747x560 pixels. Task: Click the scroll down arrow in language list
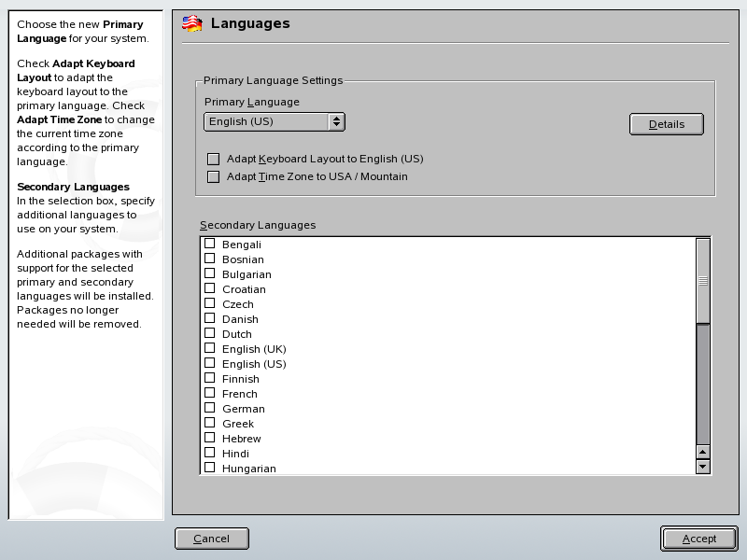pos(703,466)
